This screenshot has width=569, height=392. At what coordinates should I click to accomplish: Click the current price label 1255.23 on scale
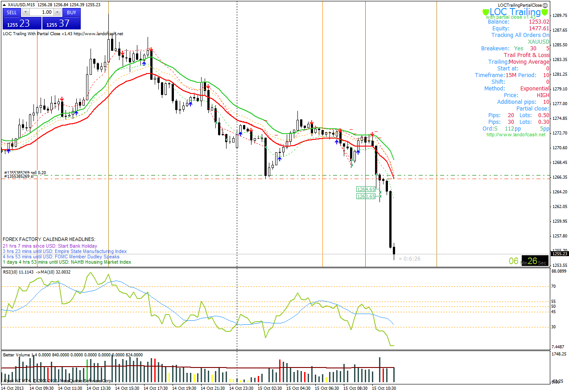click(559, 254)
